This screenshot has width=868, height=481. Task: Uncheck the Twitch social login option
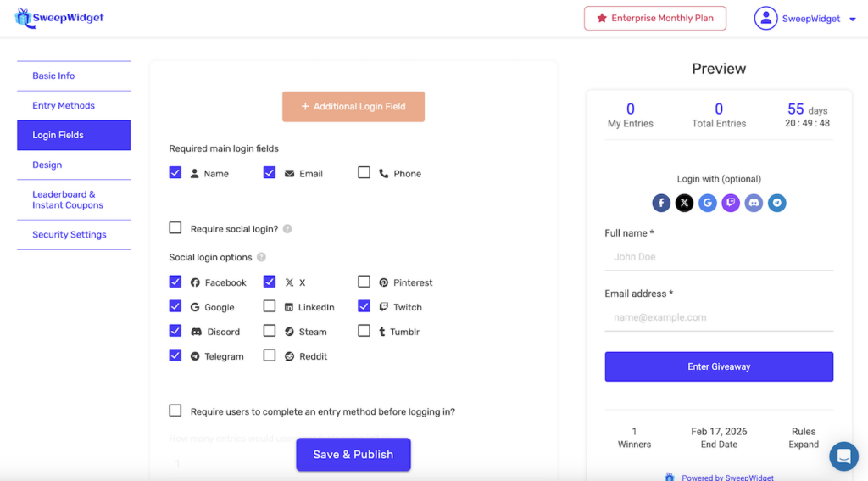tap(364, 306)
